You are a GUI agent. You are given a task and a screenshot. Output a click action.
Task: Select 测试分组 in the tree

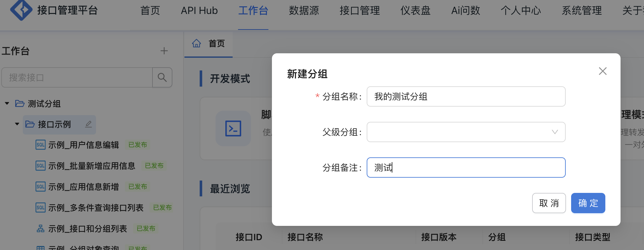coord(44,104)
